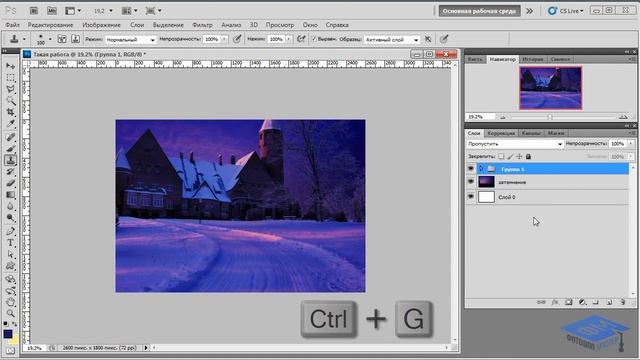Select the Quick Selection wand tool
640x360 pixels.
[11, 100]
